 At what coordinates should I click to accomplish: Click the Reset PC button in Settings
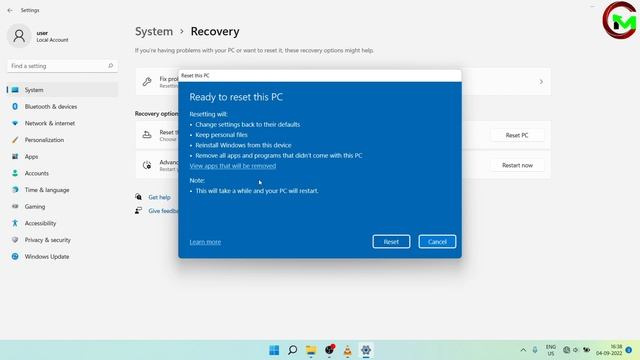(x=517, y=135)
